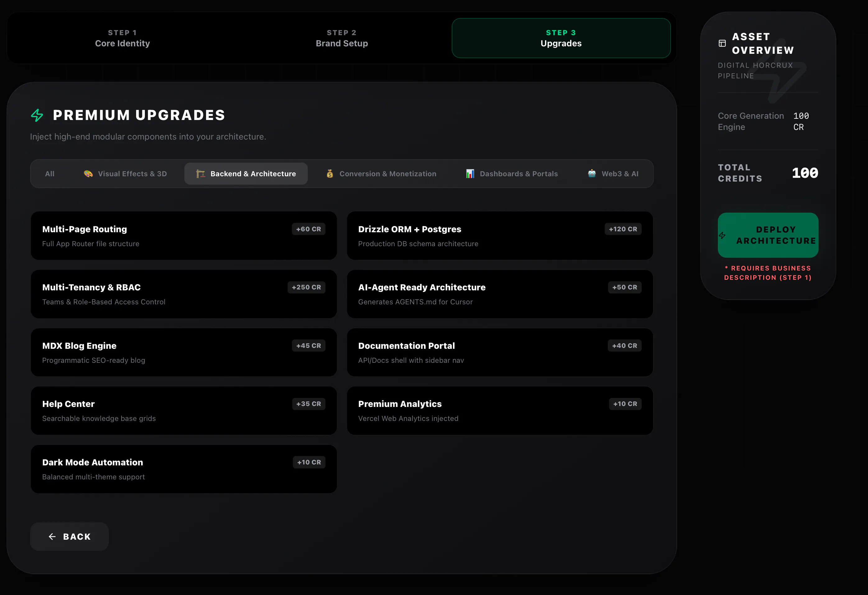Click the Deploy Architecture button

[x=768, y=235]
